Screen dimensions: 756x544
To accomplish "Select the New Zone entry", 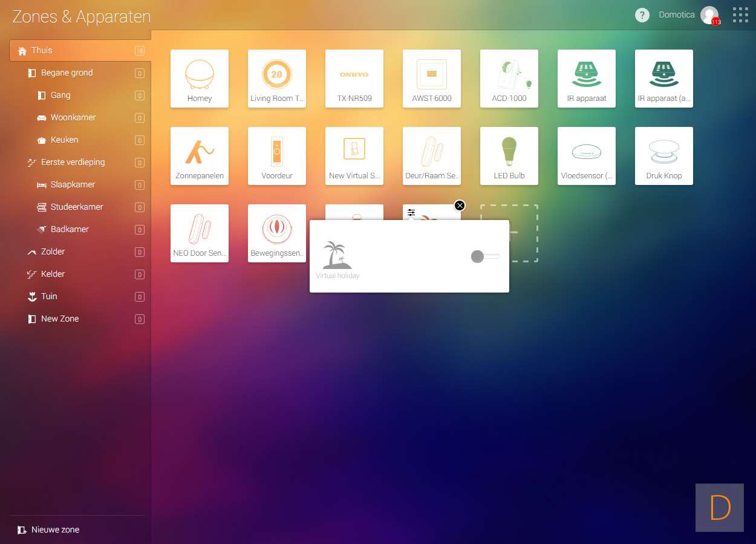I will (80, 319).
